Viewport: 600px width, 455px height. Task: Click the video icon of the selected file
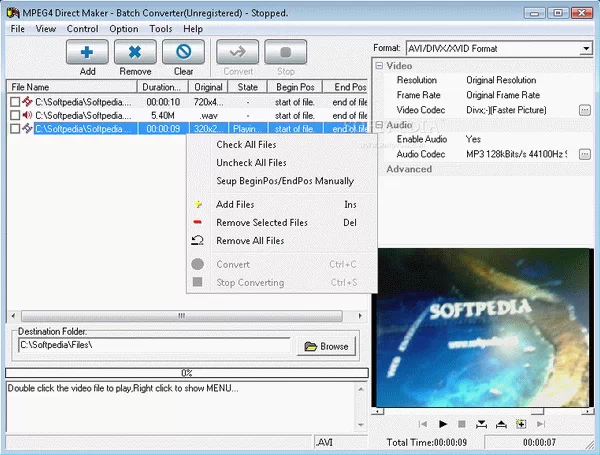(x=27, y=129)
